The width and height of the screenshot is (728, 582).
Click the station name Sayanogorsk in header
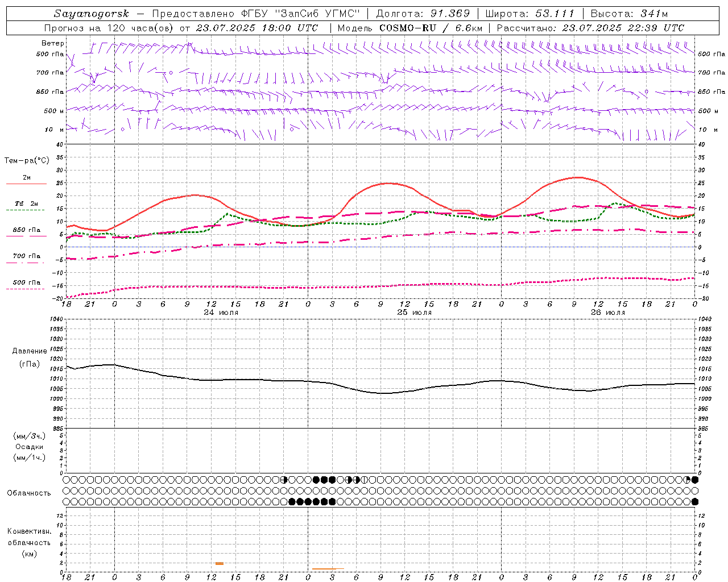tap(91, 14)
